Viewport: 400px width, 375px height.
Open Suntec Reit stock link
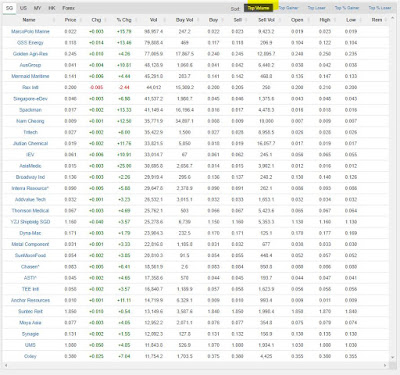[30, 311]
